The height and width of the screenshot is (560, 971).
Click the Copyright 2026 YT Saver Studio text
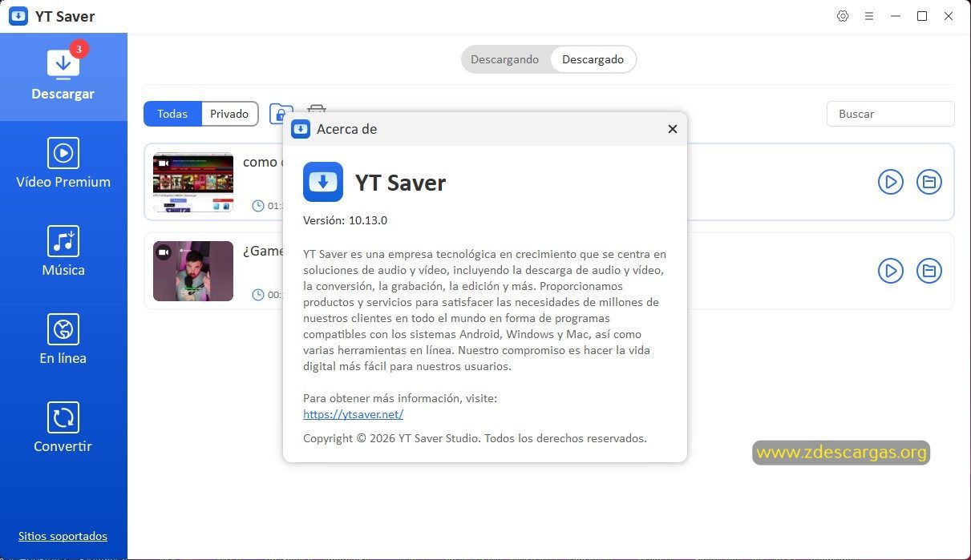(475, 438)
